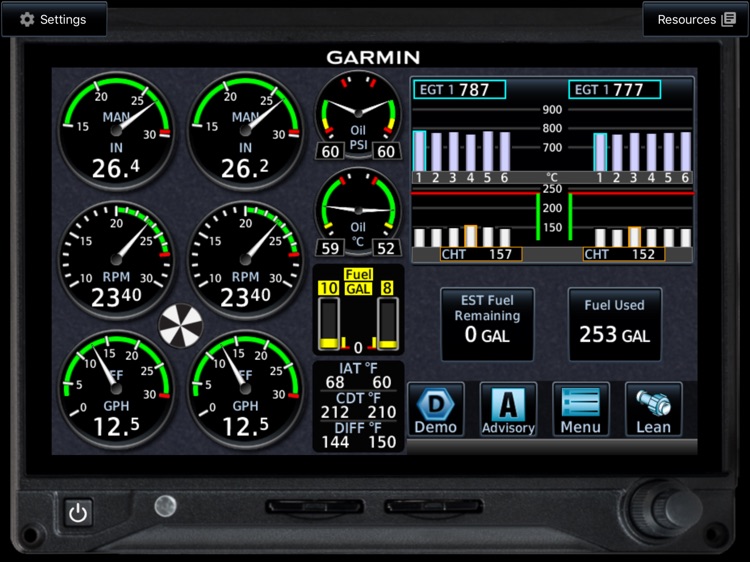This screenshot has height=562, width=750.
Task: Click the CDT °F label
Action: point(358,398)
